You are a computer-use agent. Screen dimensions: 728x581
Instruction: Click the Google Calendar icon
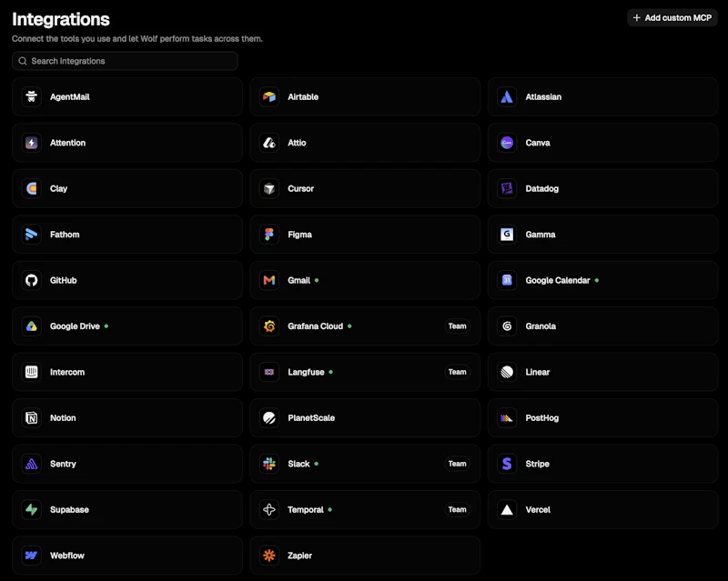[x=507, y=280]
